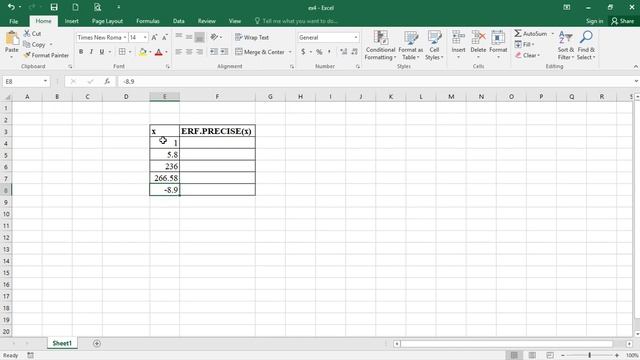
Task: Toggle Wrap Text
Action: (x=252, y=37)
